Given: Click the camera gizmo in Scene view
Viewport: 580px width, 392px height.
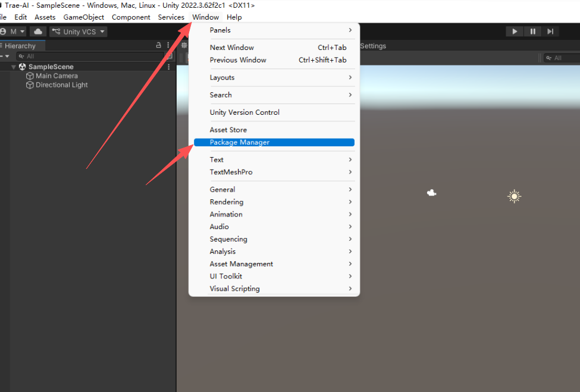Looking at the screenshot, I should (x=432, y=193).
